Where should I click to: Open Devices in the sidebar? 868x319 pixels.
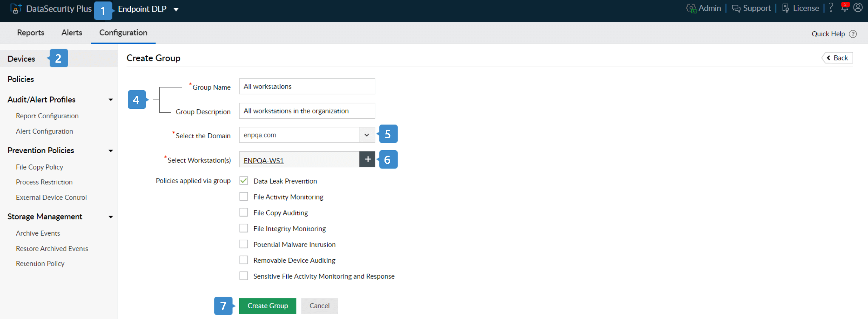tap(21, 59)
